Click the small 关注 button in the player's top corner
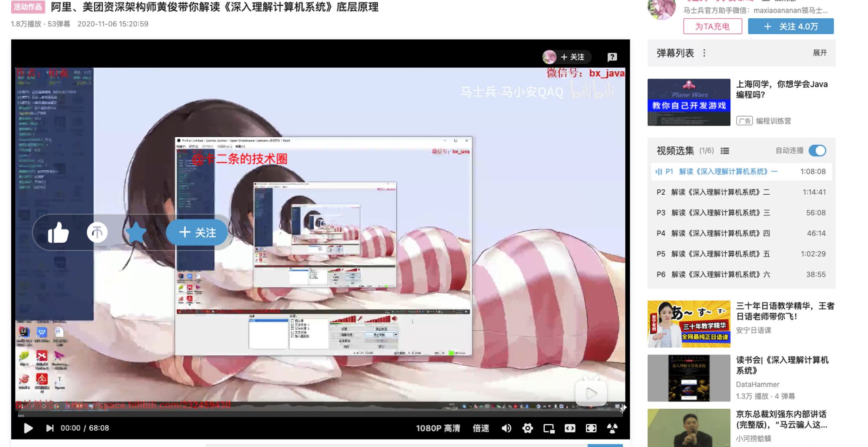 (572, 57)
